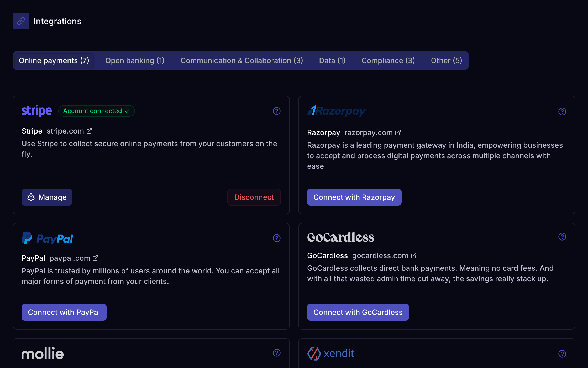Image resolution: width=588 pixels, height=368 pixels.
Task: Click external link icon next to stripe.com
Action: pyautogui.click(x=89, y=131)
